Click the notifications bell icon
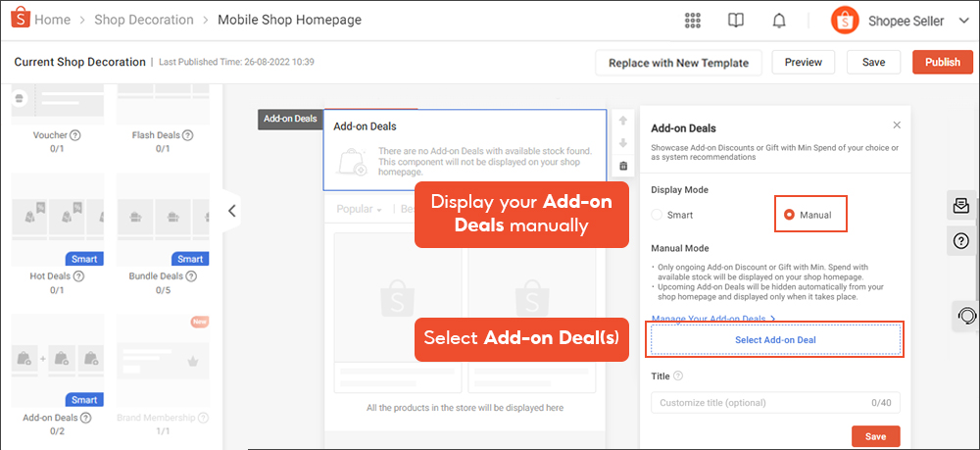980x450 pixels. coord(779,21)
